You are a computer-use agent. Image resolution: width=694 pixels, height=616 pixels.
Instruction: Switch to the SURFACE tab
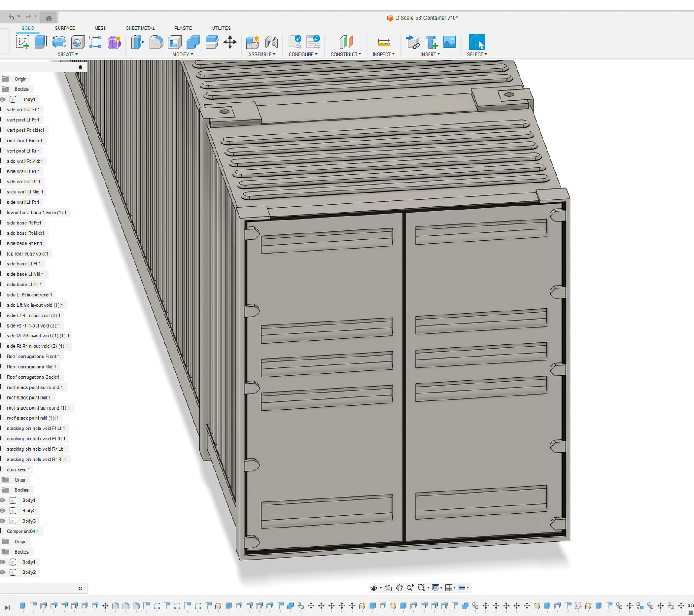(x=65, y=28)
